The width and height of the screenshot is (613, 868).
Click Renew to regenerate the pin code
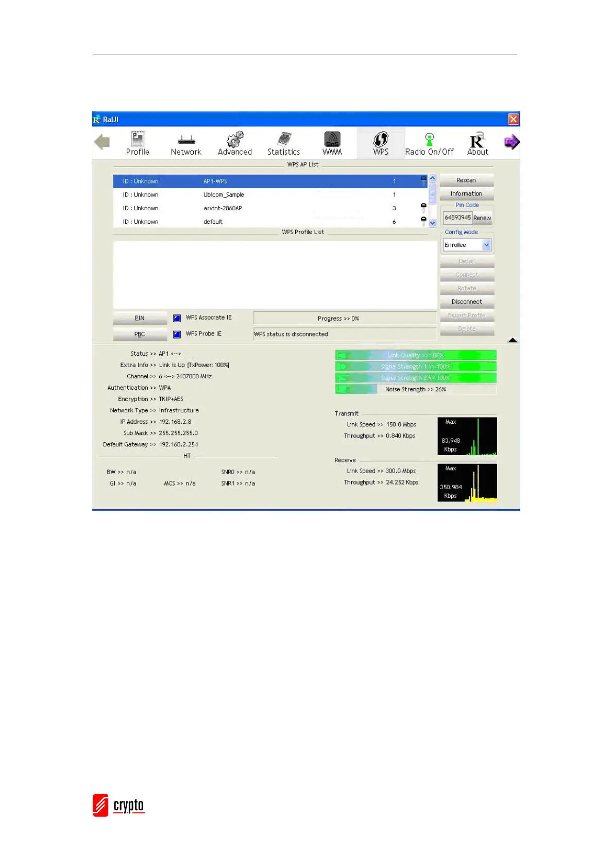[x=482, y=218]
